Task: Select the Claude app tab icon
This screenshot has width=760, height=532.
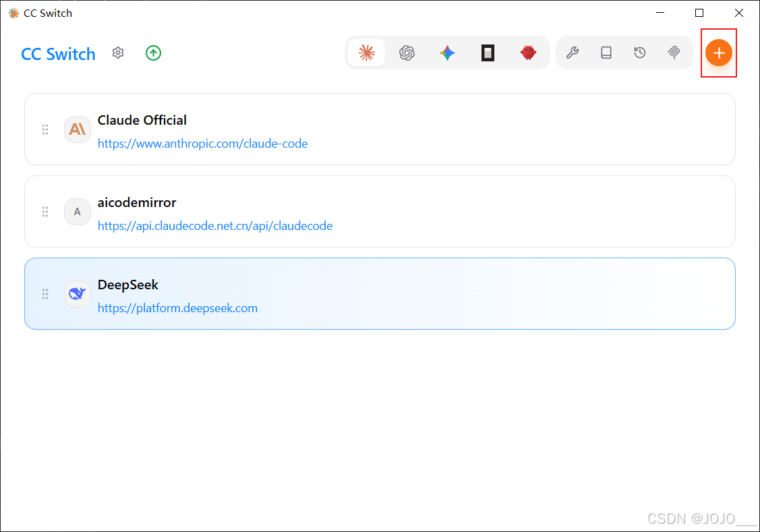Action: pyautogui.click(x=366, y=53)
